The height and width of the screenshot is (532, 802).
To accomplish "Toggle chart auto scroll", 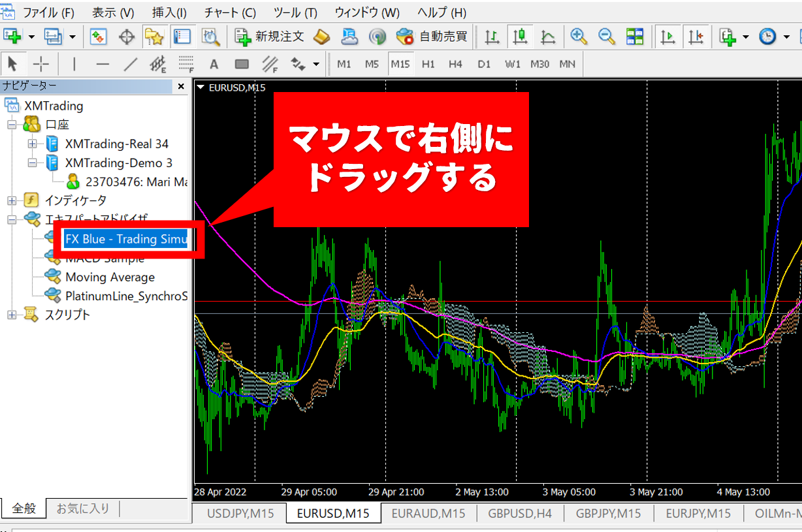I will click(667, 37).
